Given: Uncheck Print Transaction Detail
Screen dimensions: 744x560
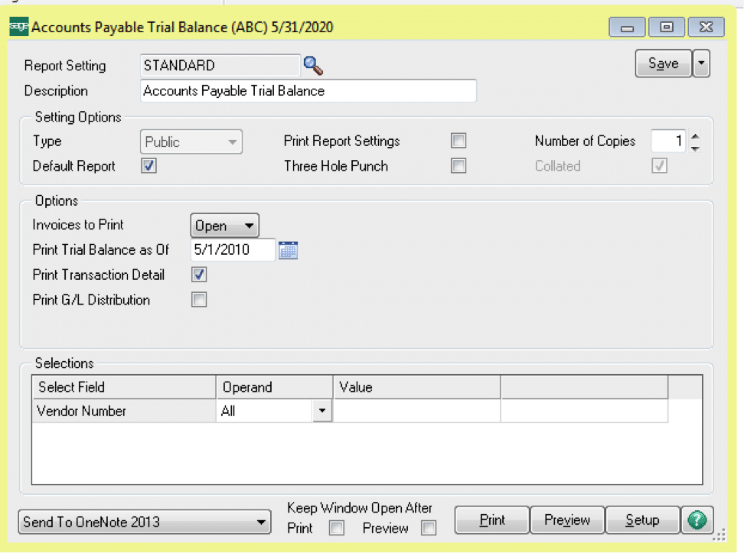Looking at the screenshot, I should click(199, 275).
